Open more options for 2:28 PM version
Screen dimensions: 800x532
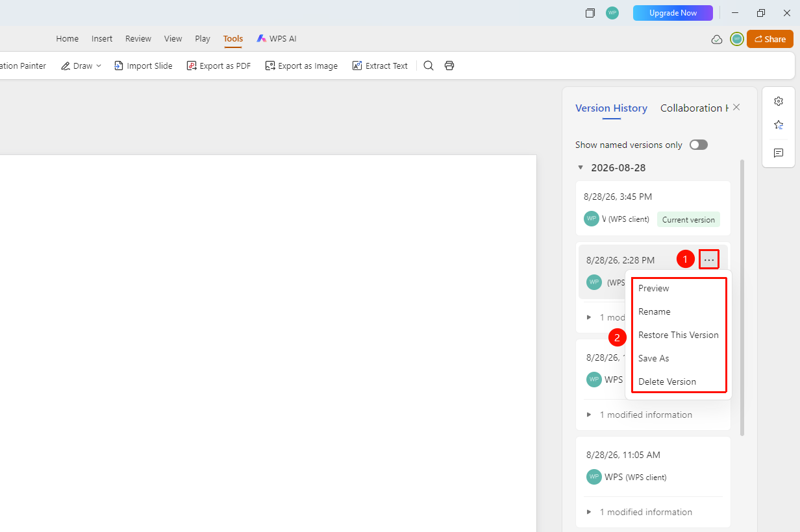709,260
